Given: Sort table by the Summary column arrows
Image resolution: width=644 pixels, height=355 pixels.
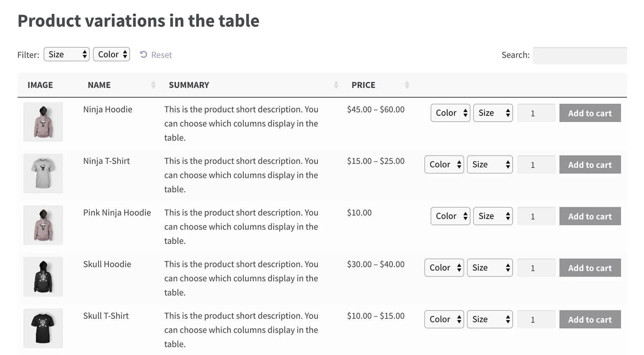Looking at the screenshot, I should tap(336, 85).
